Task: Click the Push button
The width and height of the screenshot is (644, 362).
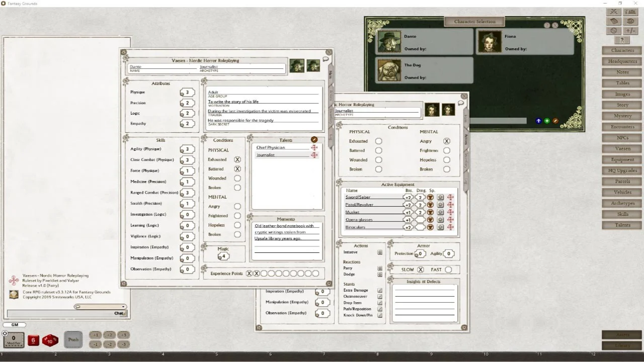Action: click(x=73, y=339)
